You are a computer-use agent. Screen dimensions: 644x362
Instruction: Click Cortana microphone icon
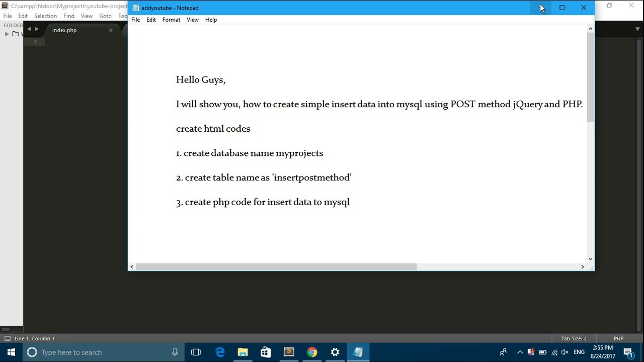click(x=175, y=352)
